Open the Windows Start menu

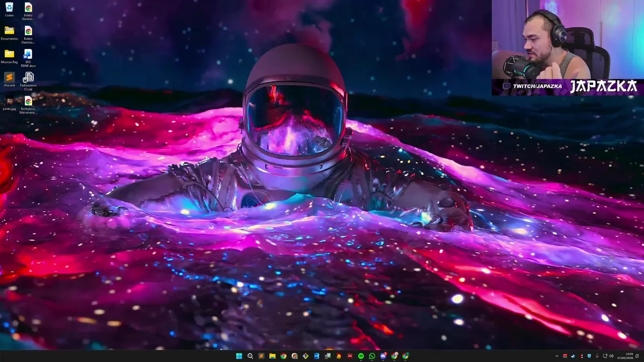click(x=239, y=356)
